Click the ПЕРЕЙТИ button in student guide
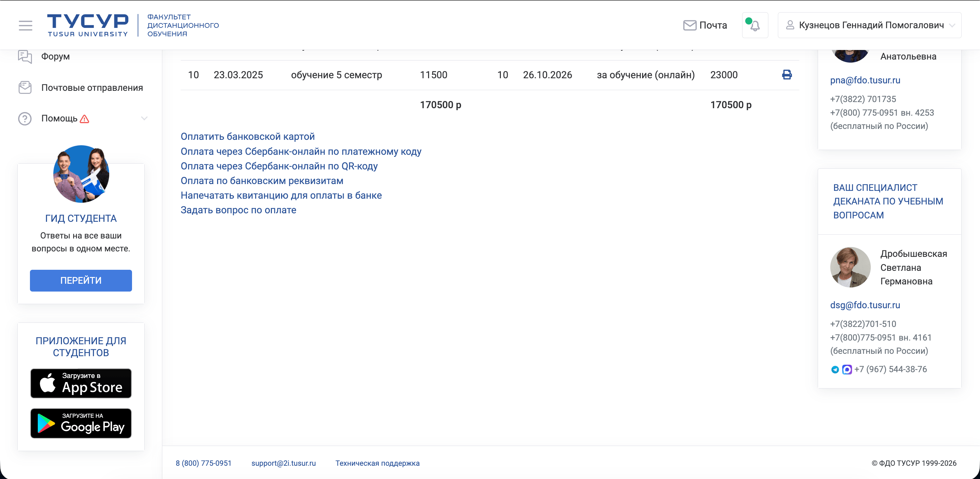The image size is (980, 479). click(x=81, y=280)
